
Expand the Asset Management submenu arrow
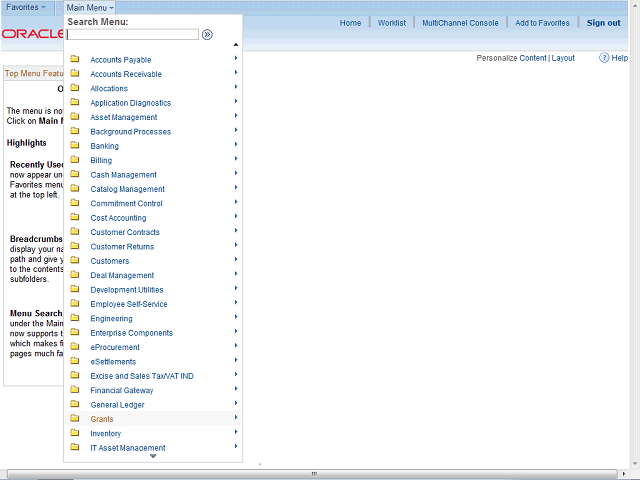click(236, 116)
